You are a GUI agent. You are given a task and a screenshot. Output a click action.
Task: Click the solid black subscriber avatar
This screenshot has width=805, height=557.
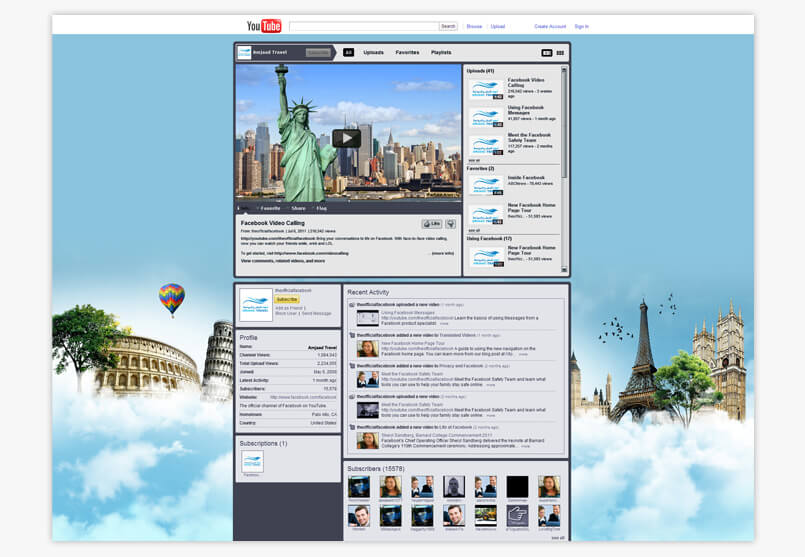click(x=517, y=486)
